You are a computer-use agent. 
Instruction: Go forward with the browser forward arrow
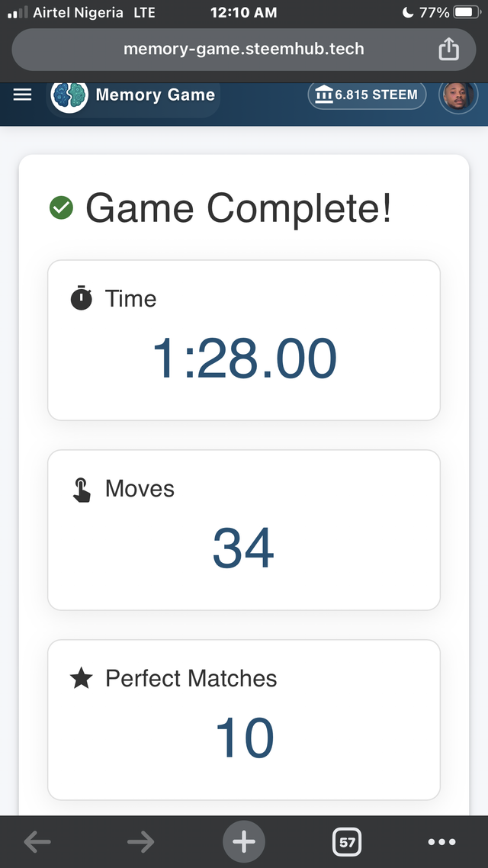coord(140,842)
